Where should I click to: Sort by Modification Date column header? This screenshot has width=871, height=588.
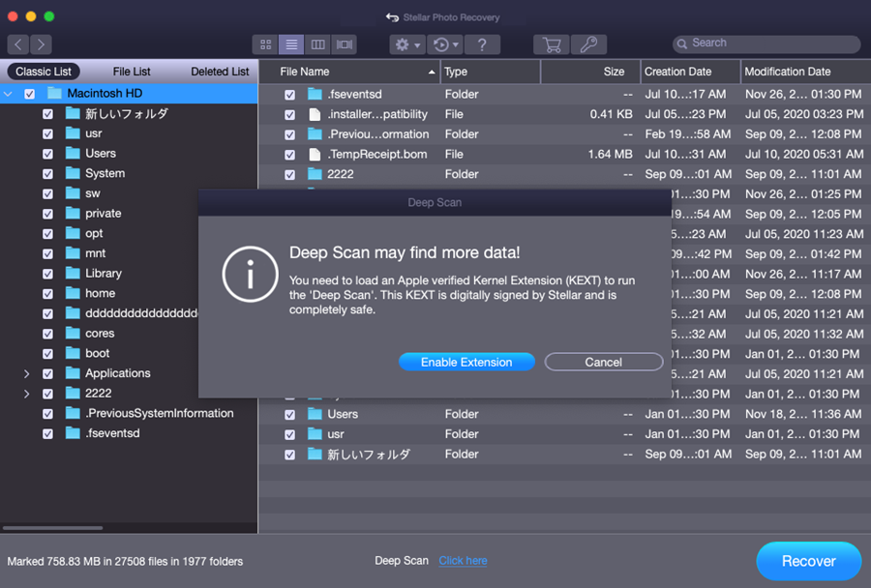(x=806, y=72)
